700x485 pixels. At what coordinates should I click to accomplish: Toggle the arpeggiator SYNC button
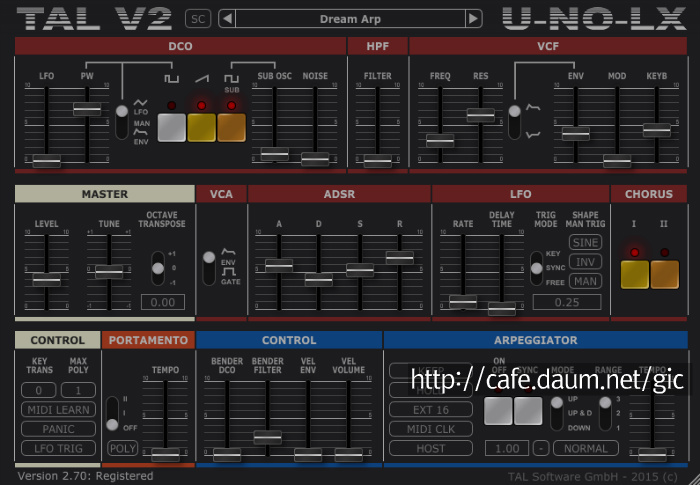click(528, 411)
